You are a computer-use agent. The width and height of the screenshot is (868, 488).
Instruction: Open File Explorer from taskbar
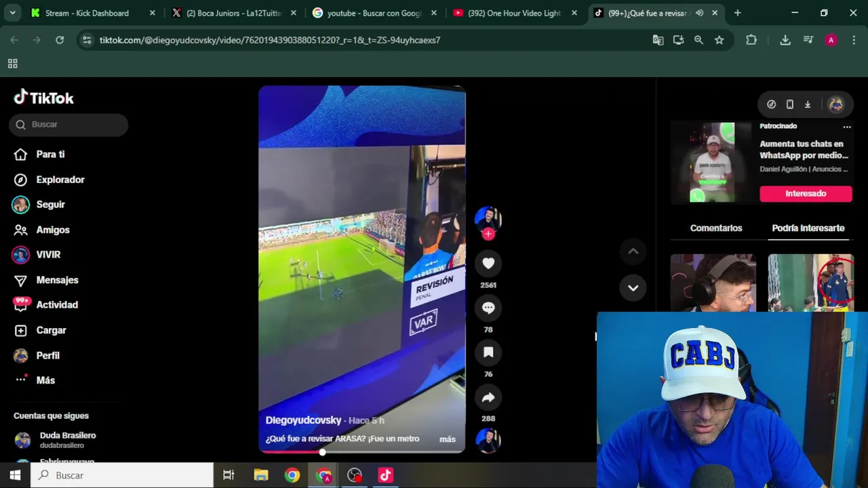[261, 475]
